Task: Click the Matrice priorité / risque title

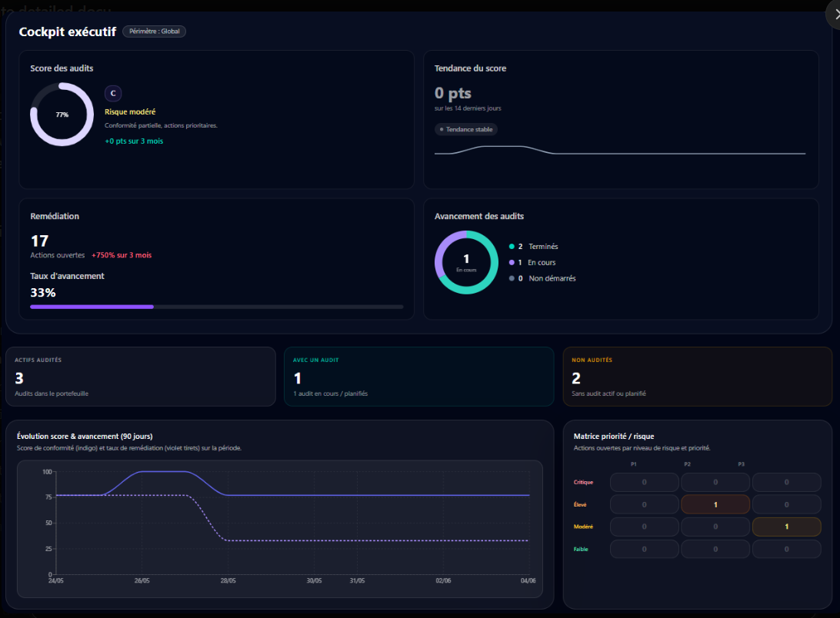Action: [x=614, y=436]
